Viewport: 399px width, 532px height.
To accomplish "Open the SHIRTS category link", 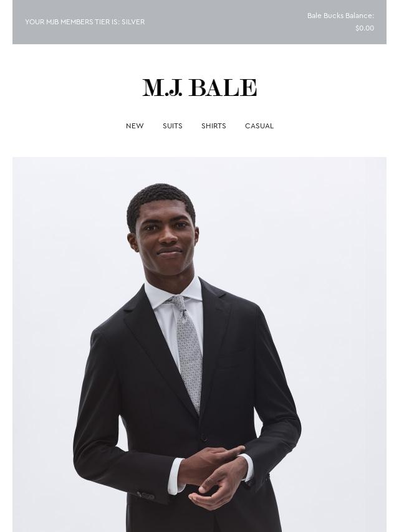I will (214, 126).
